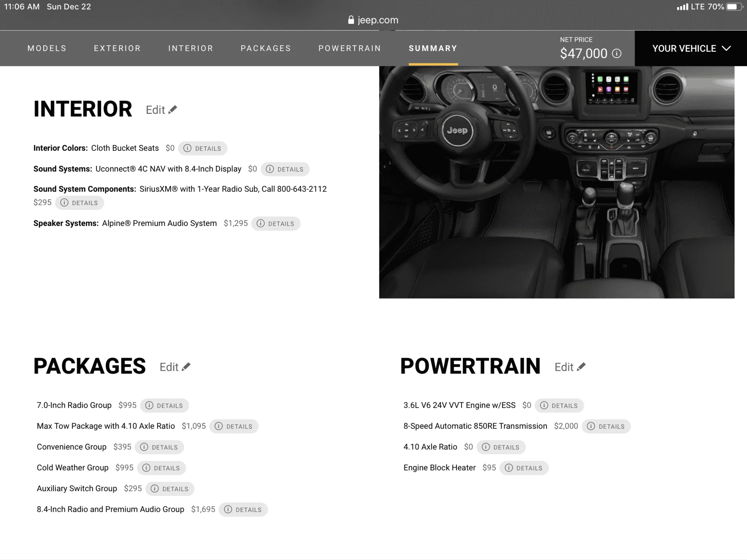The width and height of the screenshot is (747, 560).
Task: Click the Engine Block Heater text
Action: coord(440,468)
